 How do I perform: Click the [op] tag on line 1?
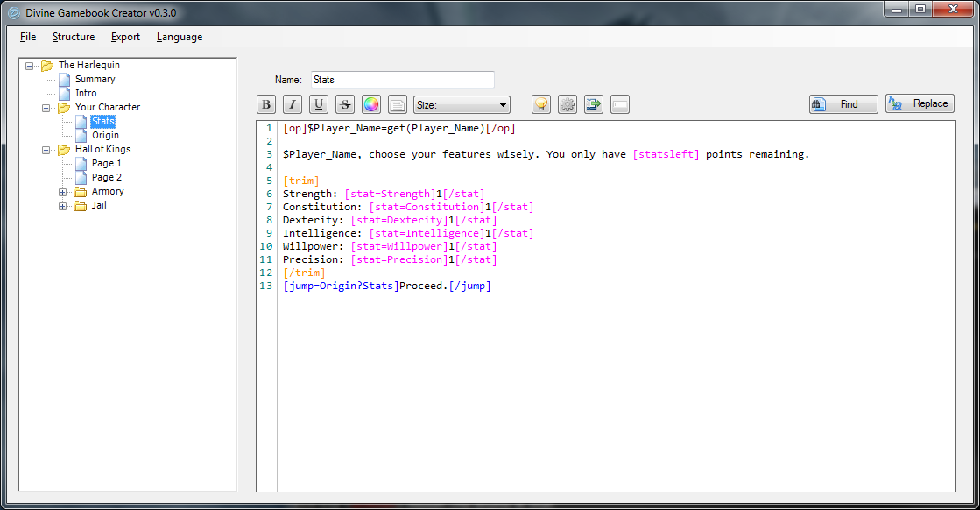click(x=295, y=128)
